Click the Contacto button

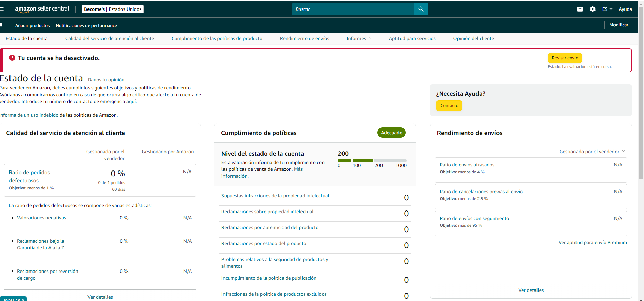pyautogui.click(x=449, y=105)
